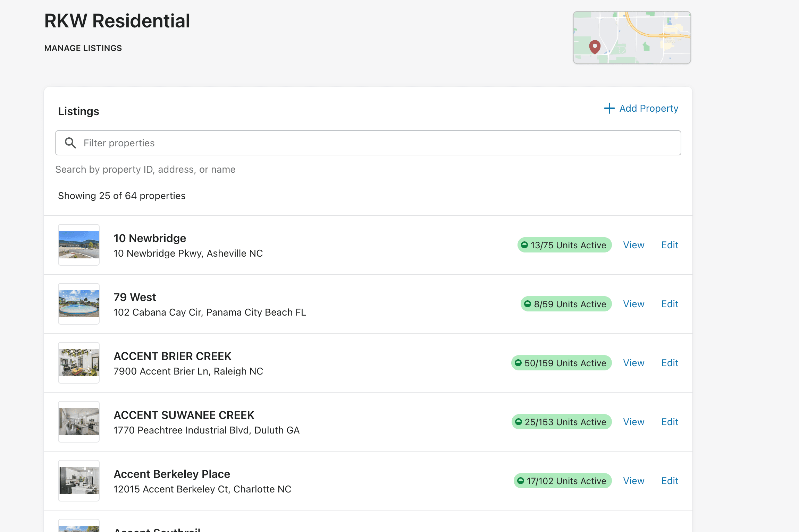This screenshot has width=799, height=532.
Task: Open the ACCENT SUWANEE CREEK thumbnail
Action: 79,422
